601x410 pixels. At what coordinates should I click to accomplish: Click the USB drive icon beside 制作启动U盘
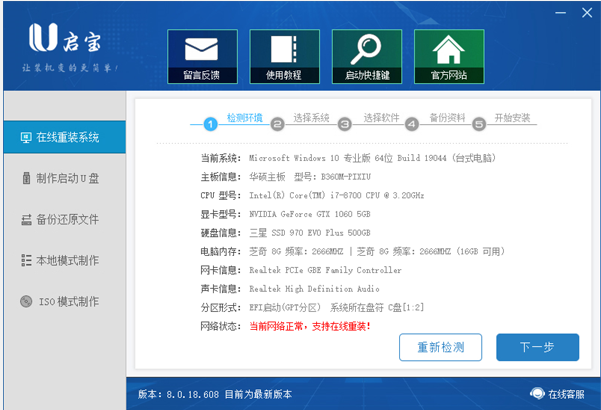pos(26,178)
